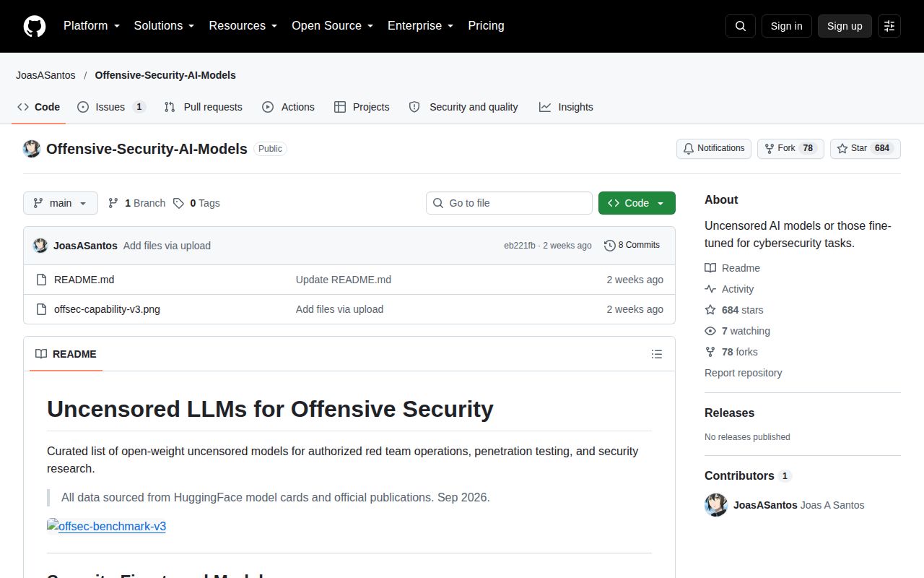Open the Security and quality tab

click(463, 107)
